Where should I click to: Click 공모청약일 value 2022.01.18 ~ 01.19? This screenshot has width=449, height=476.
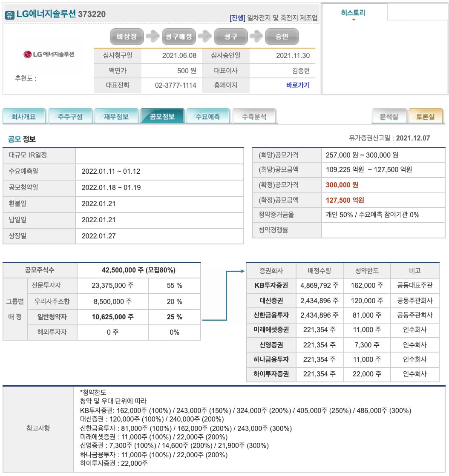(111, 187)
